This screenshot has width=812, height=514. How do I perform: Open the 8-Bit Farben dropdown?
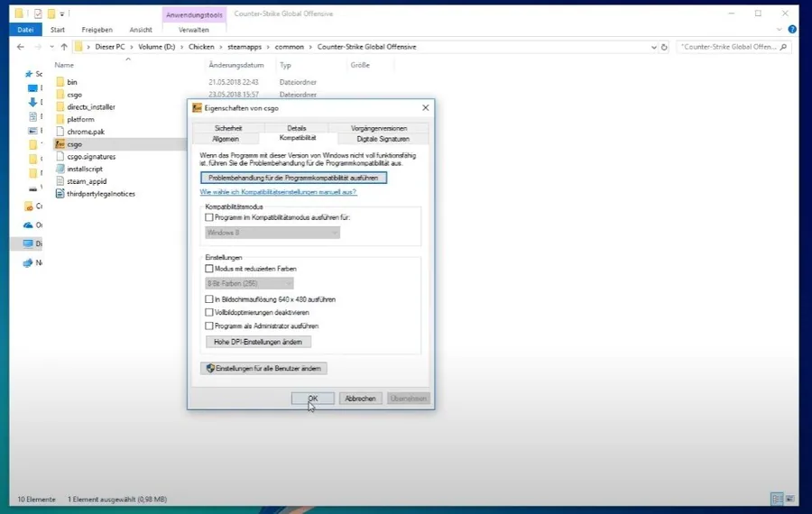coord(249,283)
